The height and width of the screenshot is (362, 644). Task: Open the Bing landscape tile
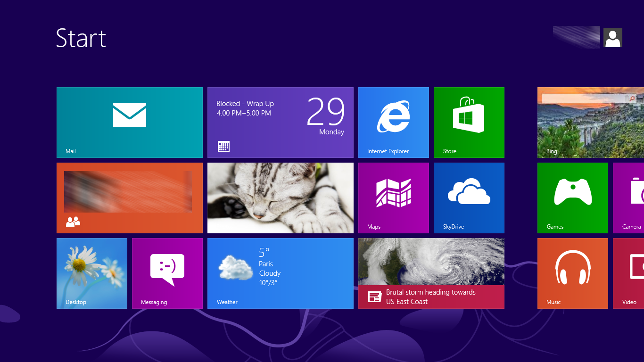(x=591, y=123)
